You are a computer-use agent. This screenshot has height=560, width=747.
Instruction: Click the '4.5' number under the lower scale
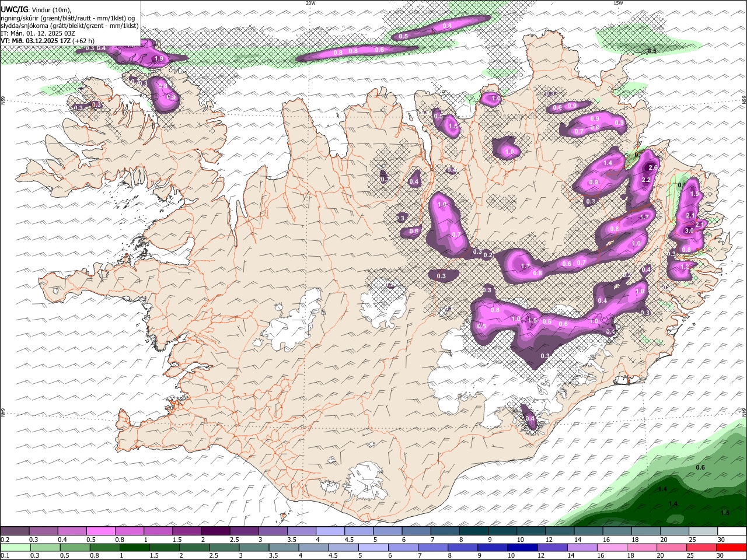point(333,556)
